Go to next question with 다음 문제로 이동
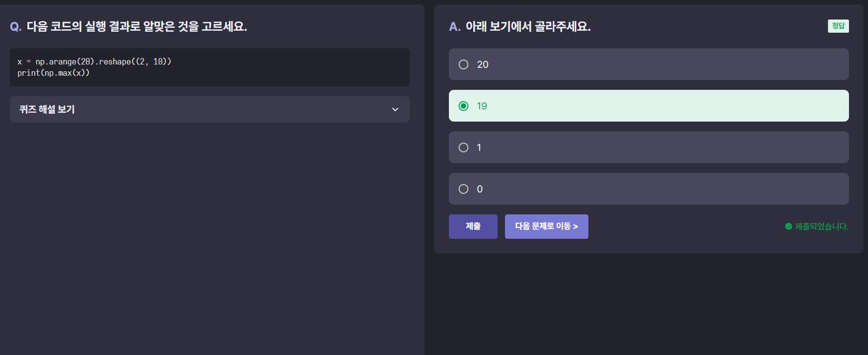868x355 pixels. click(546, 227)
